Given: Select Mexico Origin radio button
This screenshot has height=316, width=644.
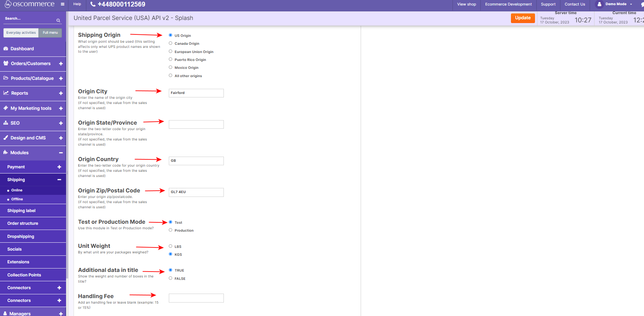Looking at the screenshot, I should click(171, 67).
